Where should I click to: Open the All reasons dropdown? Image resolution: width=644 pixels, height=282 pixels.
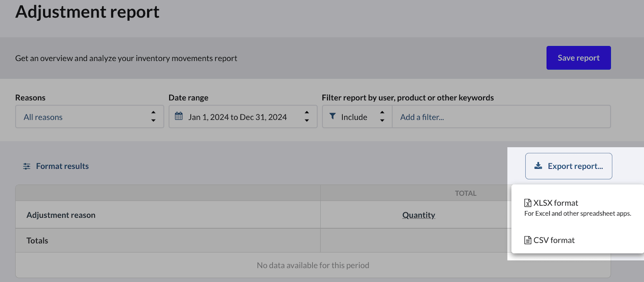click(89, 117)
